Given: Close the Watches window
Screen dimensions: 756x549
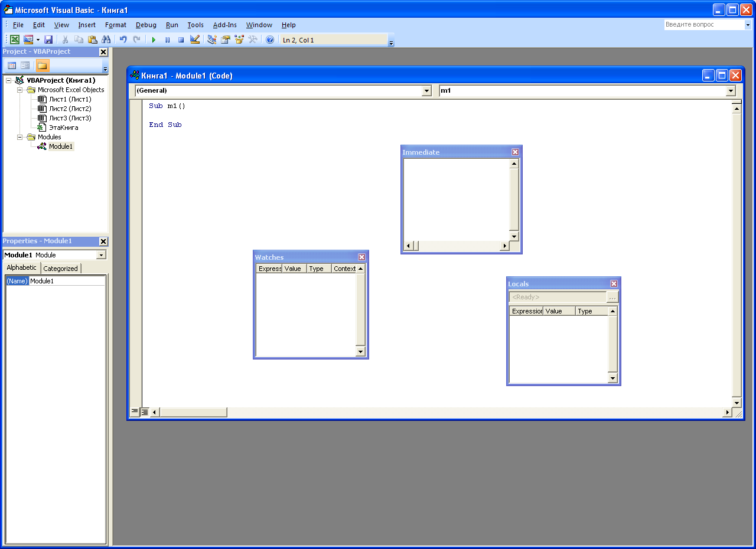Looking at the screenshot, I should [x=361, y=257].
